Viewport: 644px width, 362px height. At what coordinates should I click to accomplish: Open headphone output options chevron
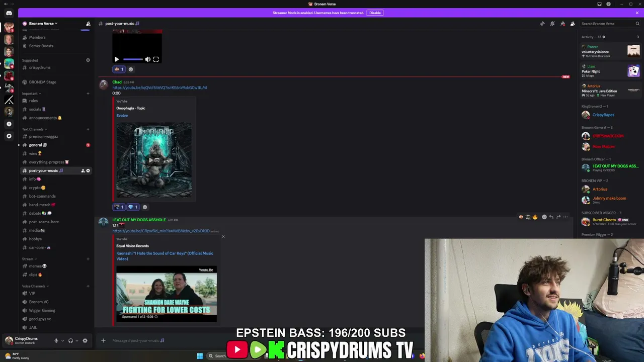(x=76, y=340)
